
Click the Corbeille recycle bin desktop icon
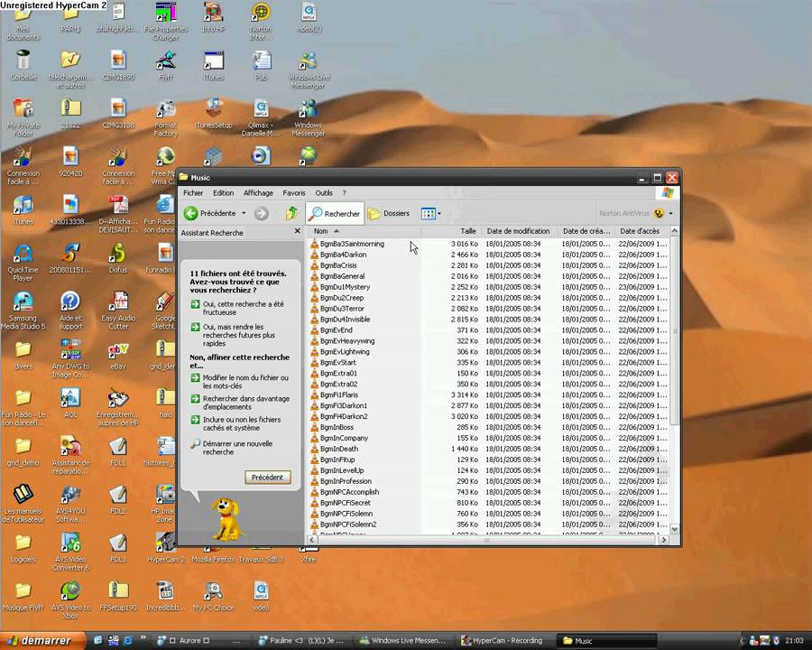[x=23, y=65]
